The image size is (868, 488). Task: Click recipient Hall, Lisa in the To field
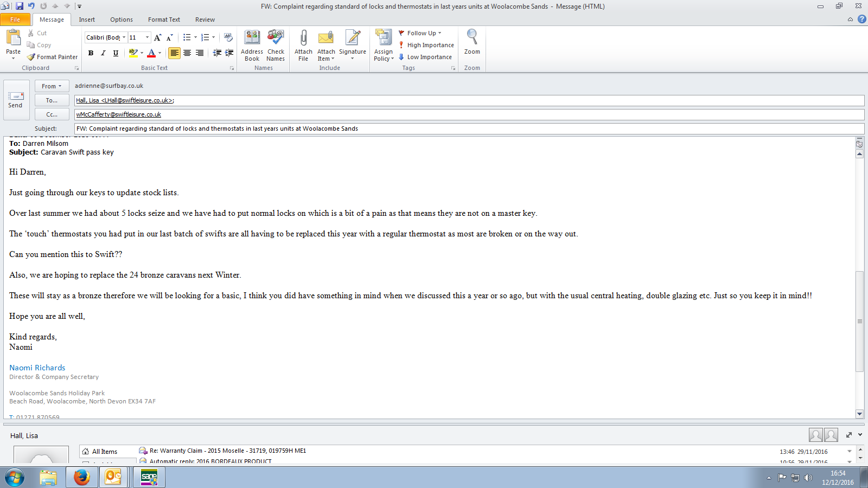coord(125,100)
